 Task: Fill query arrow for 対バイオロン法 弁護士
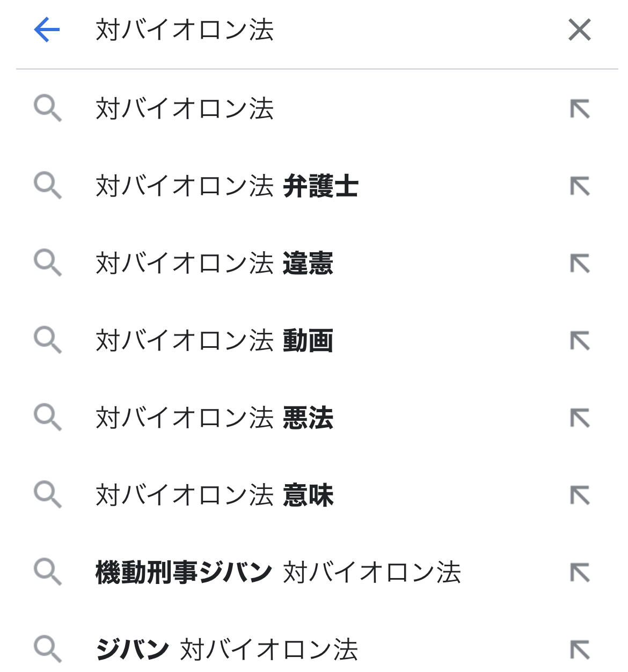(x=580, y=186)
